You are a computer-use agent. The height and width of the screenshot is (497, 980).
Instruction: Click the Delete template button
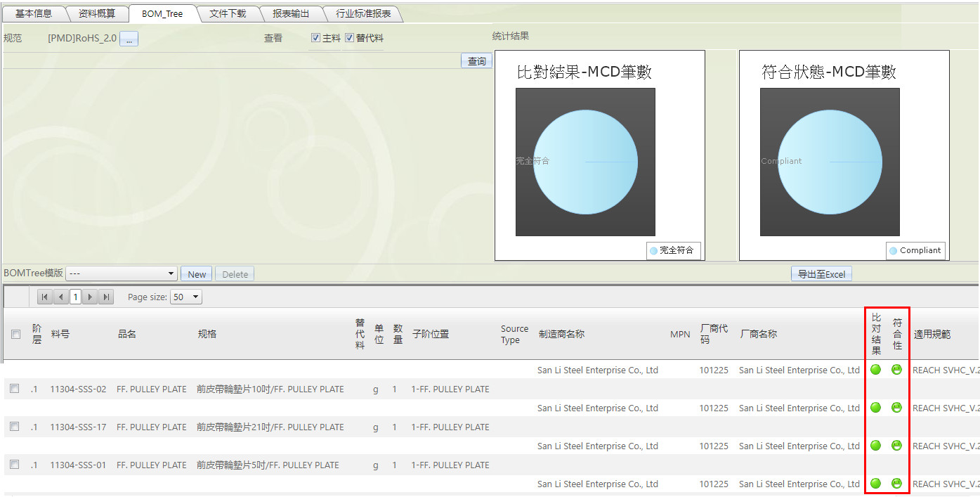(x=235, y=274)
